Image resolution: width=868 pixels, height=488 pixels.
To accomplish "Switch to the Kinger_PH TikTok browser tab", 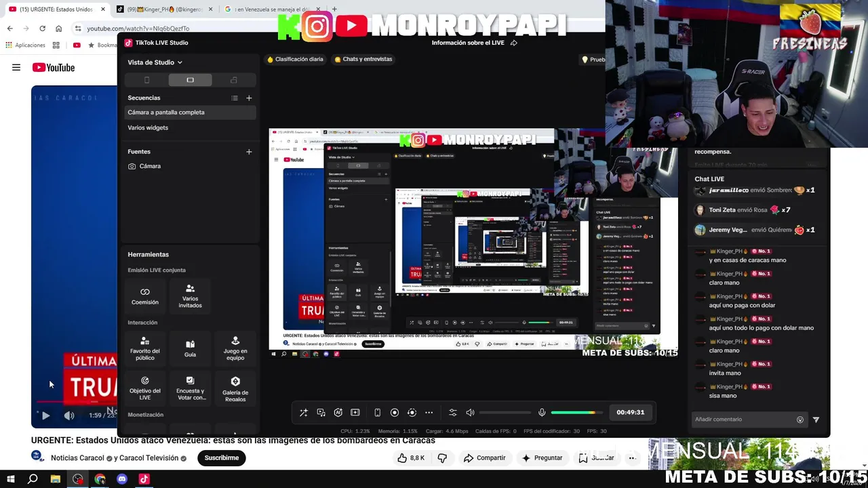I will [x=163, y=9].
